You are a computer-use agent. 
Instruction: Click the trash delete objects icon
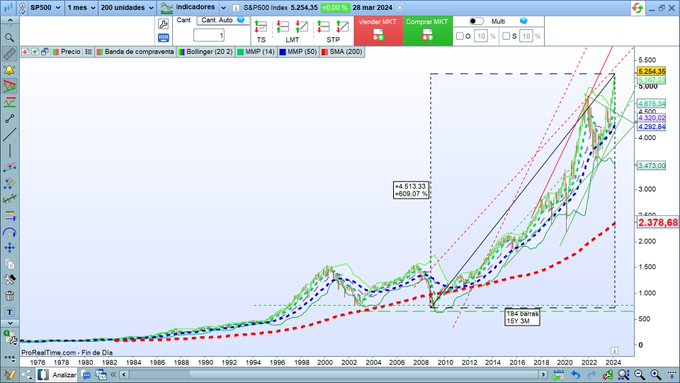click(x=9, y=296)
